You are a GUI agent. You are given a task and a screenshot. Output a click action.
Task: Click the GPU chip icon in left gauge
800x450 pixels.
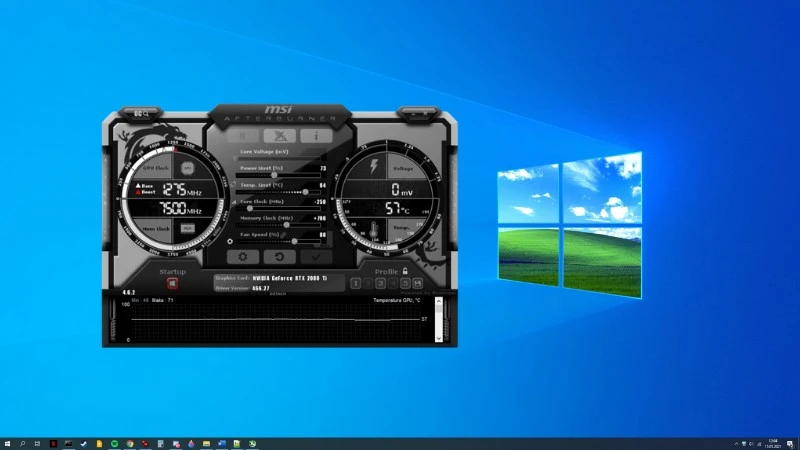point(187,168)
